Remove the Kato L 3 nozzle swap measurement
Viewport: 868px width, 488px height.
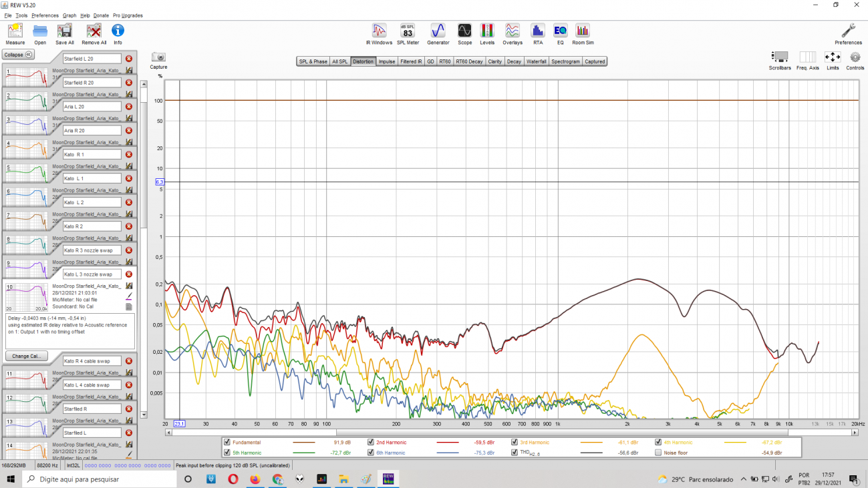click(129, 274)
